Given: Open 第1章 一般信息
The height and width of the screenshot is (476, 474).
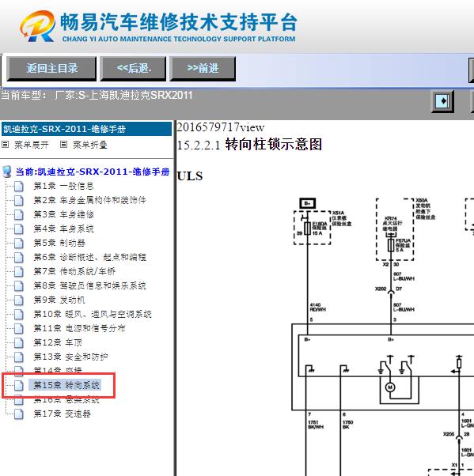Looking at the screenshot, I should click(x=63, y=186).
